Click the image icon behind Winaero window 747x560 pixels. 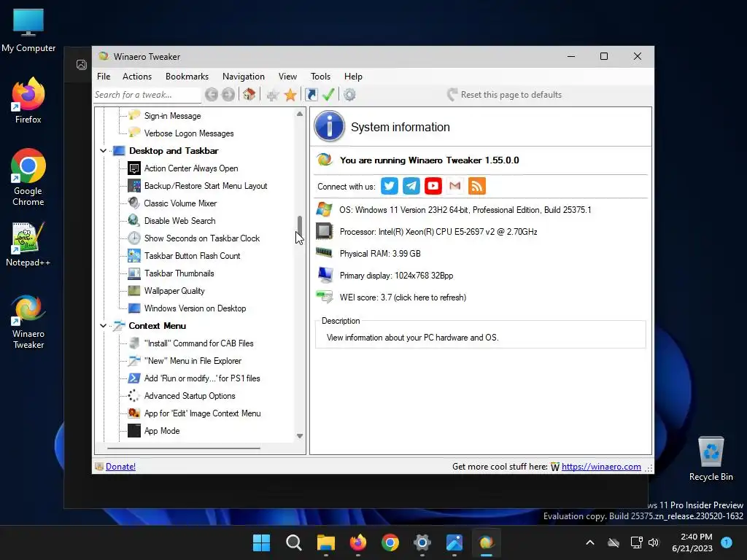click(x=82, y=65)
